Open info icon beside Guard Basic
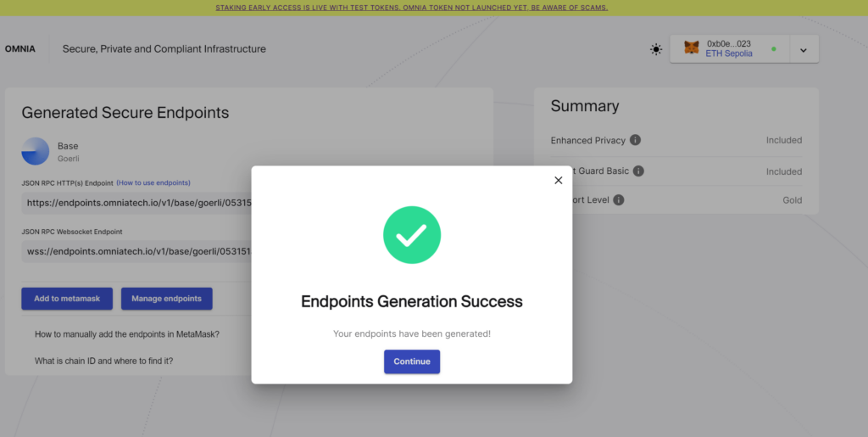The width and height of the screenshot is (868, 437). 638,171
